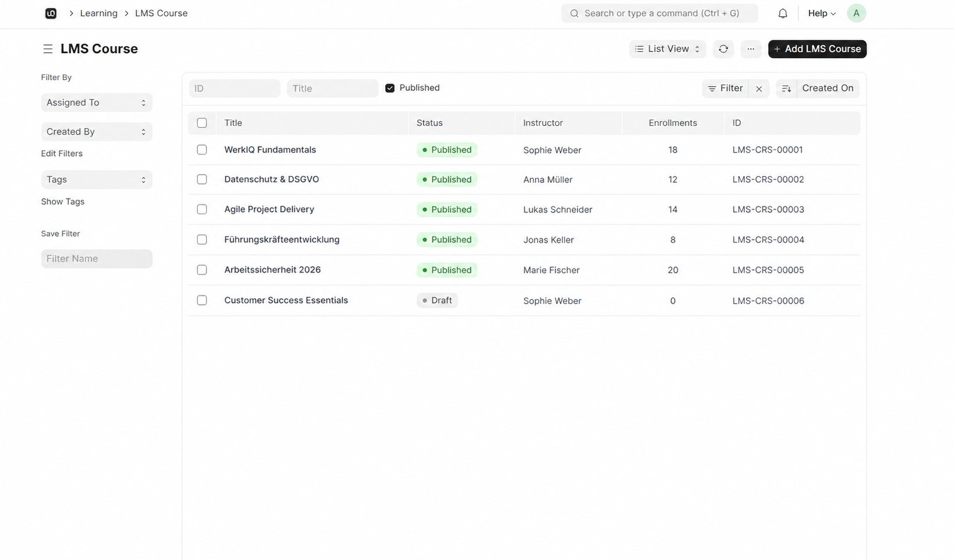The image size is (954, 560).
Task: Go to Learning breadcrumb
Action: pos(98,13)
